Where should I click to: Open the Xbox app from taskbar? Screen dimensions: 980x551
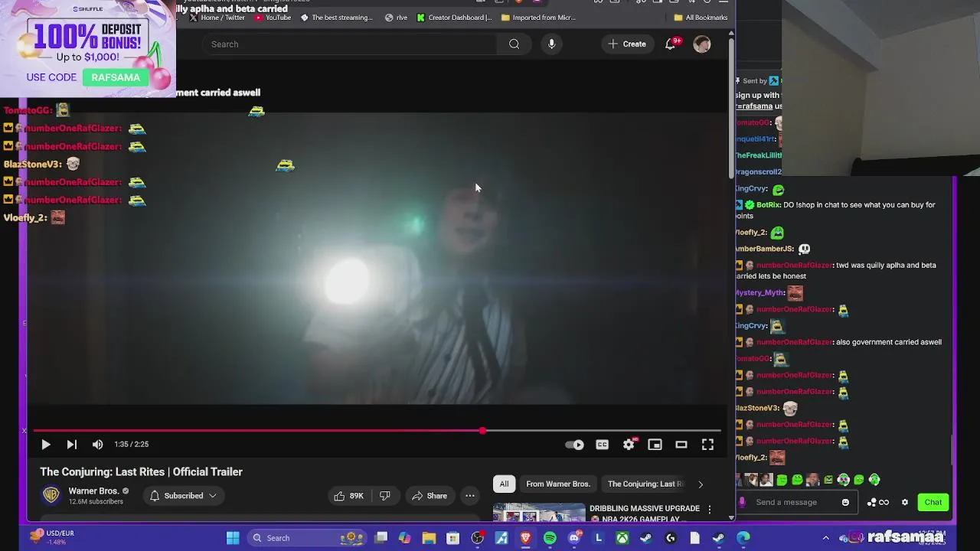coord(622,538)
